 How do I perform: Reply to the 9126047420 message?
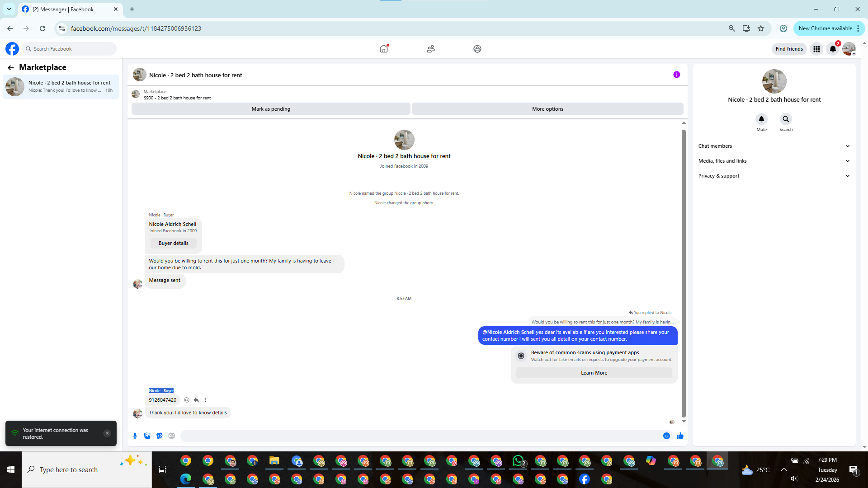point(196,400)
